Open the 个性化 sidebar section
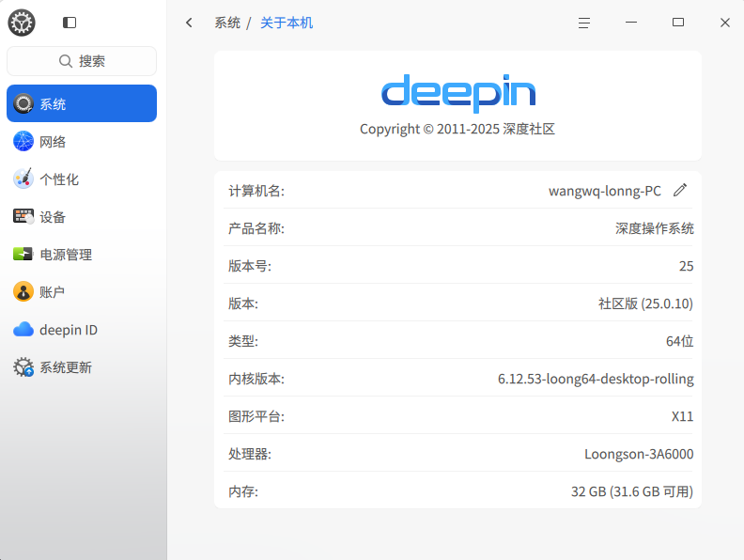 [x=82, y=179]
